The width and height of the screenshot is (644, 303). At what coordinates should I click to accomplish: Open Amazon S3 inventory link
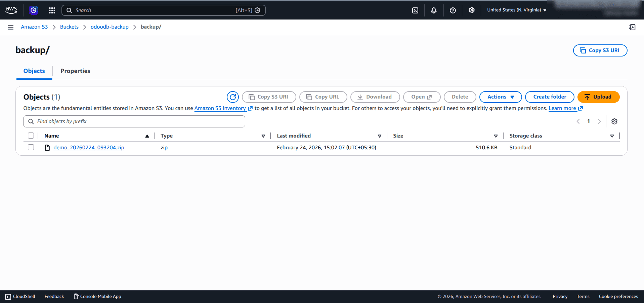(220, 108)
